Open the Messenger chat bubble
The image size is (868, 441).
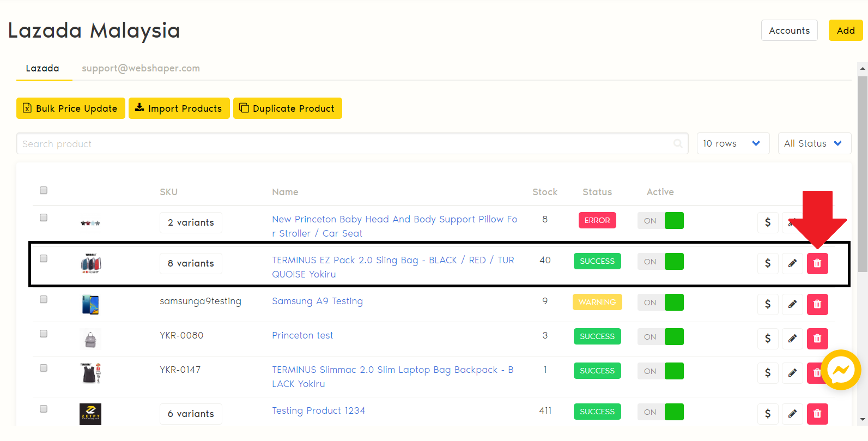(841, 370)
